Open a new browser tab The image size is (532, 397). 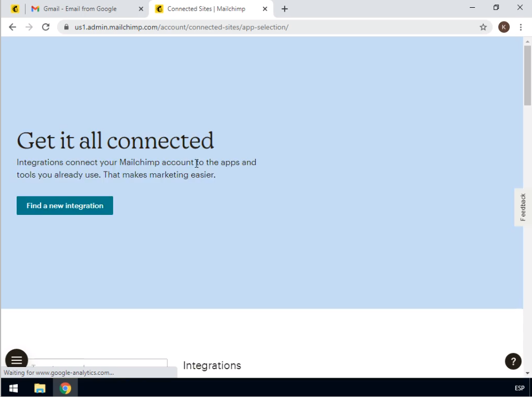pyautogui.click(x=285, y=9)
